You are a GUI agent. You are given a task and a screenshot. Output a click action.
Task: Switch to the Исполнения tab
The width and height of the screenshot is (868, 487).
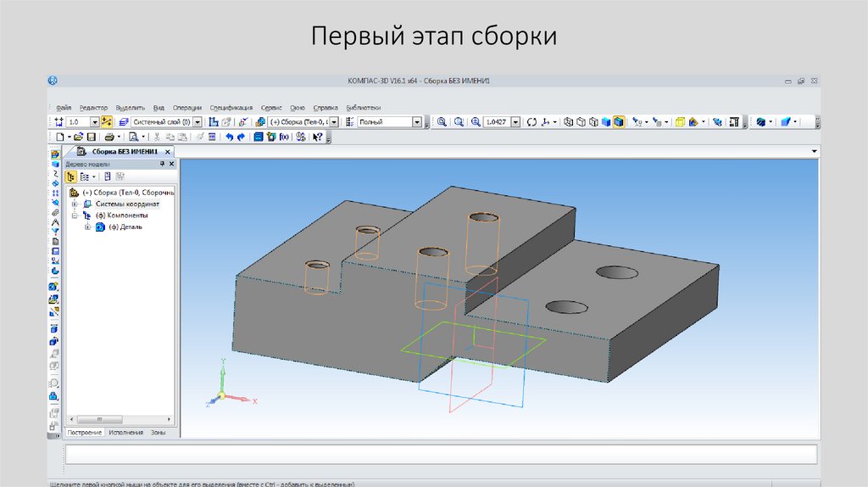pyautogui.click(x=125, y=433)
